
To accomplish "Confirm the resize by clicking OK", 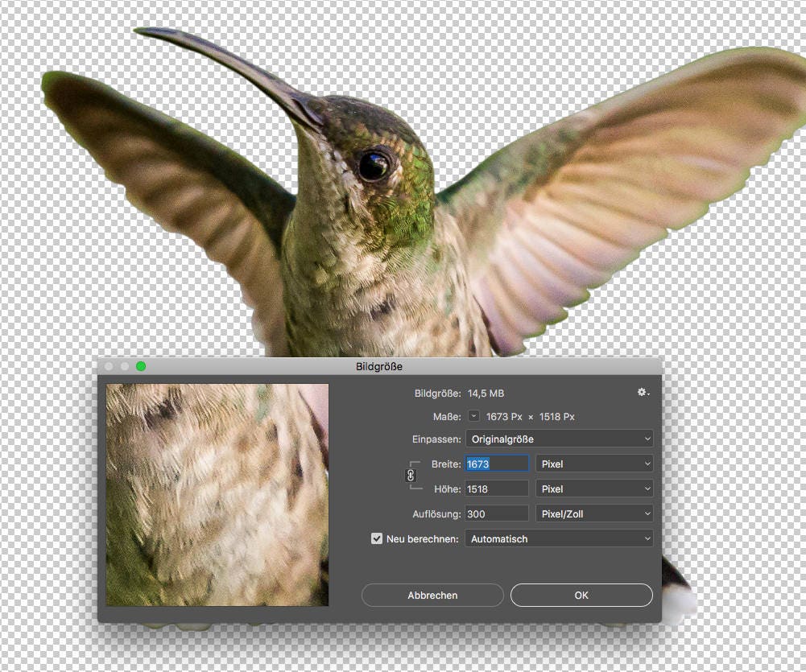I will (581, 595).
